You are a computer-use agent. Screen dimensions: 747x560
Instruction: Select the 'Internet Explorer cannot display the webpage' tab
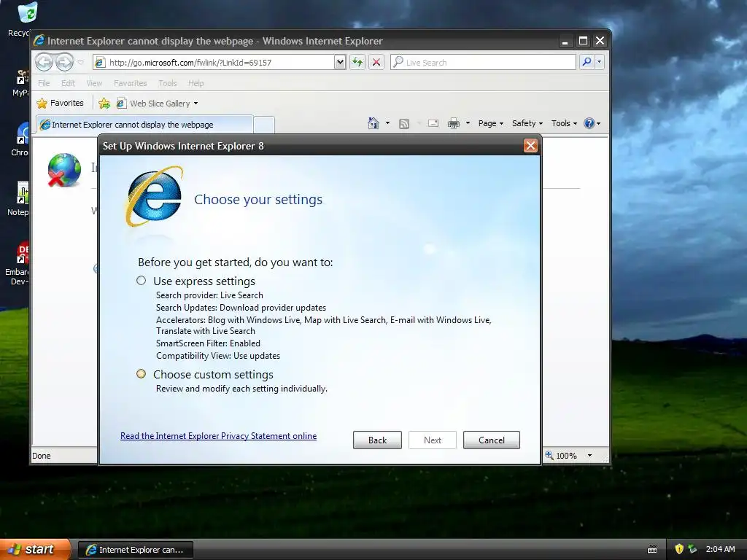point(144,124)
